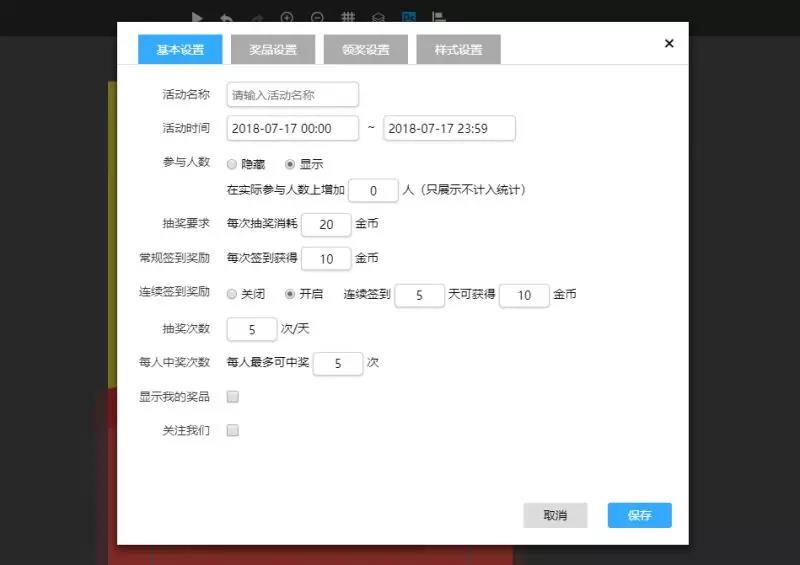
Task: Click the 天可获得 coin field showing 10
Action: [x=524, y=296]
